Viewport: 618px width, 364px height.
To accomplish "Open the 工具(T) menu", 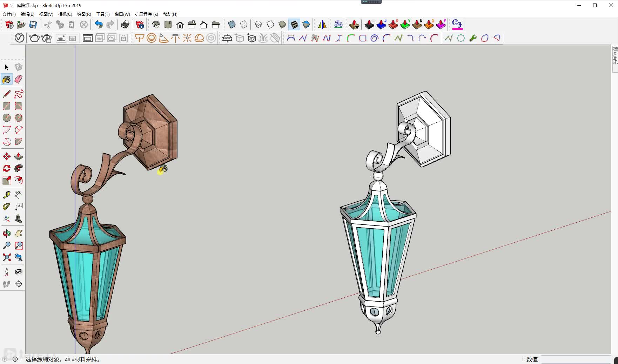I will pyautogui.click(x=103, y=14).
